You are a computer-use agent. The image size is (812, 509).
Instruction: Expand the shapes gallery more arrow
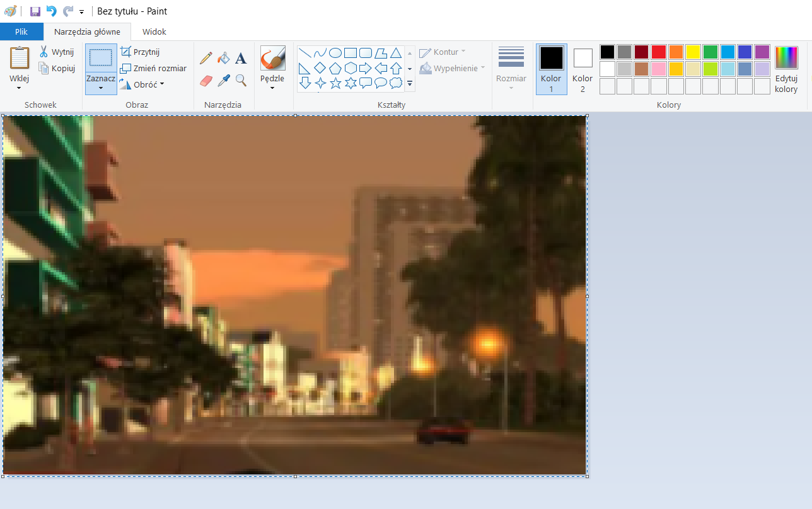tap(410, 83)
